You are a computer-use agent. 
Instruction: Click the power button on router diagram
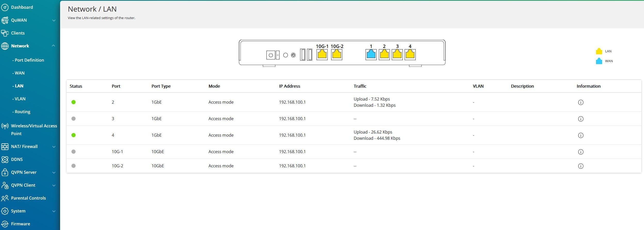271,55
